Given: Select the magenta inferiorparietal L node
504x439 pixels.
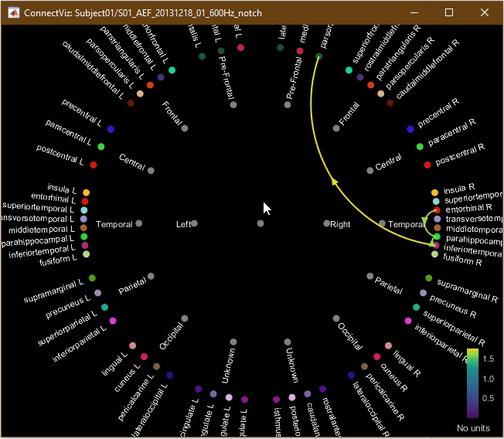Looking at the screenshot, I should click(114, 321).
